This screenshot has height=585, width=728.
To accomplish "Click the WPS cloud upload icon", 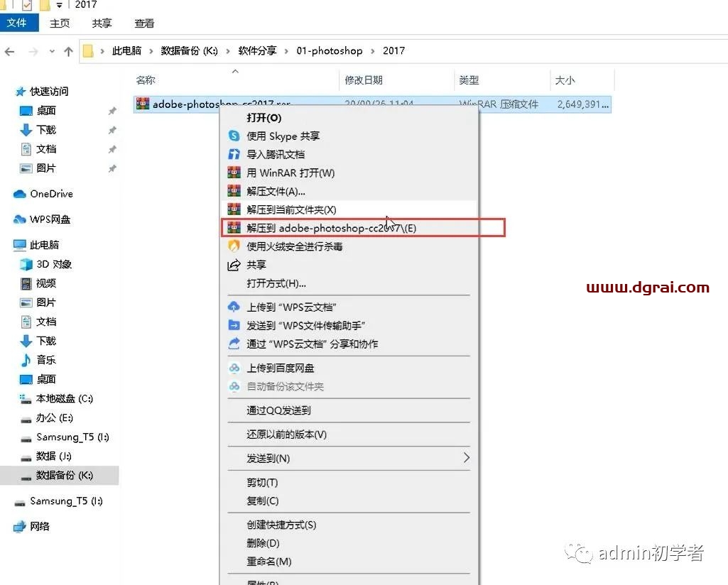I will coord(234,307).
